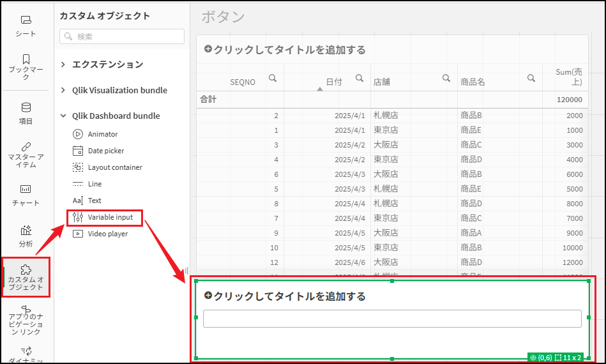Click the 検索 search field
The height and width of the screenshot is (364, 606).
pyautogui.click(x=122, y=36)
